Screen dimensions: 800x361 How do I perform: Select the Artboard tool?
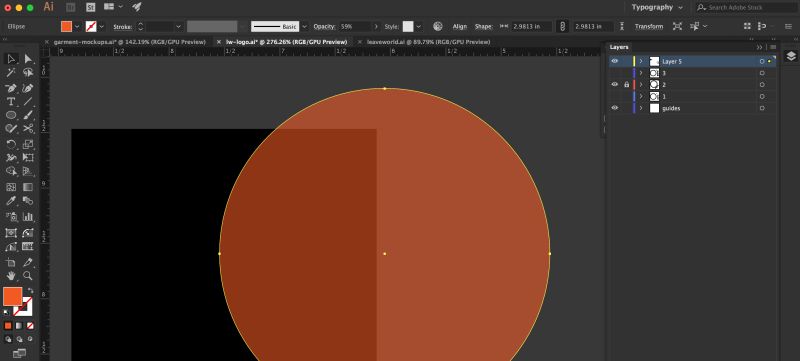pyautogui.click(x=11, y=263)
